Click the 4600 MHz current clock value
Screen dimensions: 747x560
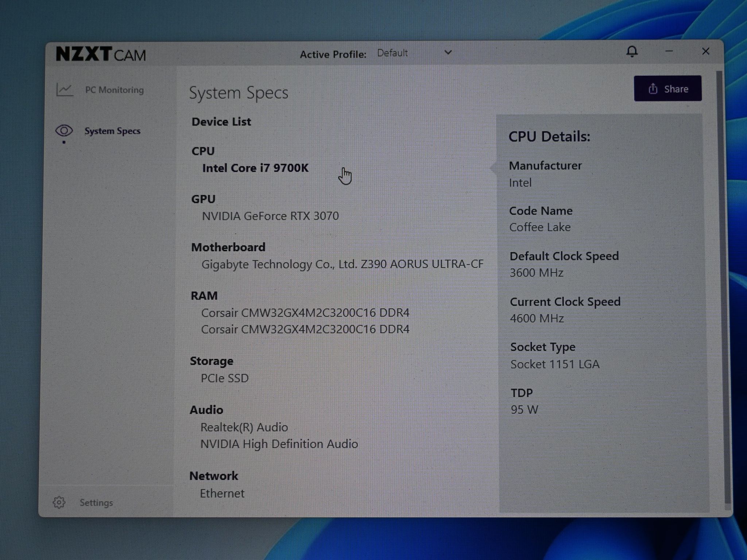(x=537, y=318)
